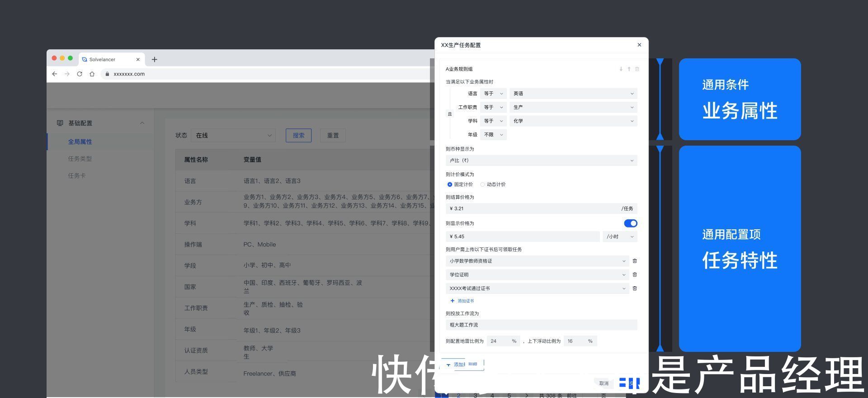Open the 年级 不限 dropdown
868x398 pixels.
click(x=493, y=135)
